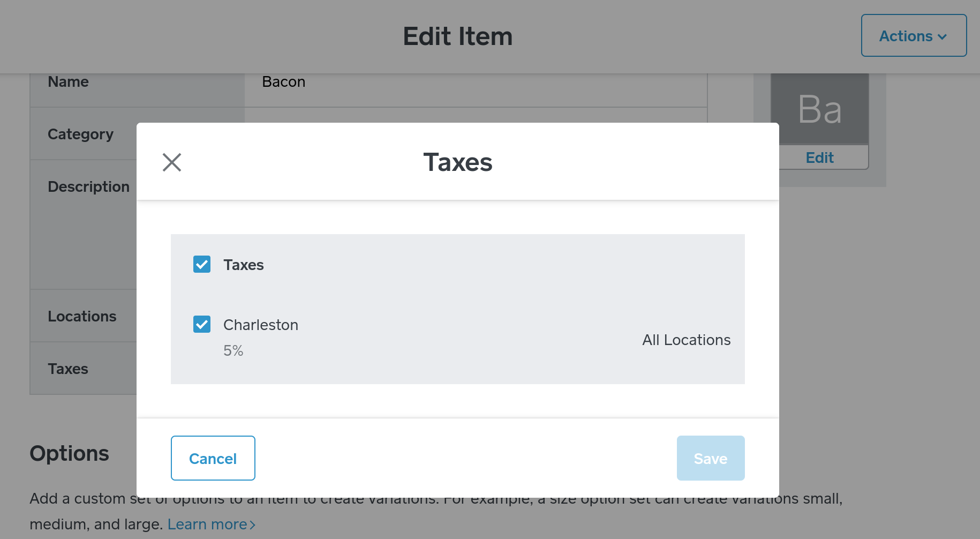Click the Edit link under the item image
This screenshot has width=980, height=539.
[819, 158]
